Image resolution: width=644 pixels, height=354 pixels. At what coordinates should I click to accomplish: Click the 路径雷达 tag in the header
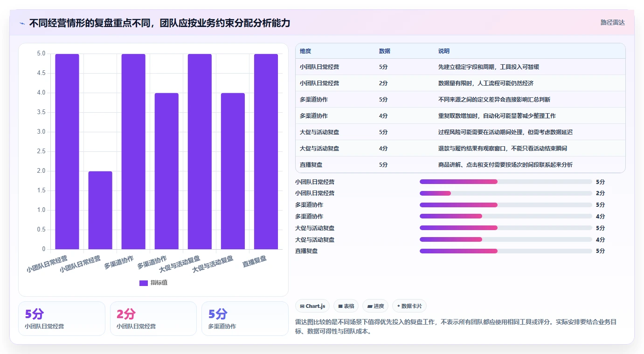click(x=612, y=22)
